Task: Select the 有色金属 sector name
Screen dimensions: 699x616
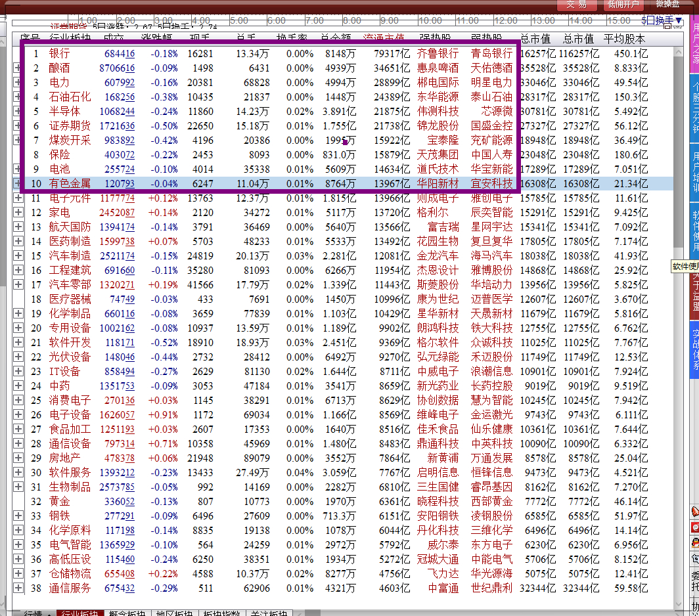Action: (70, 184)
